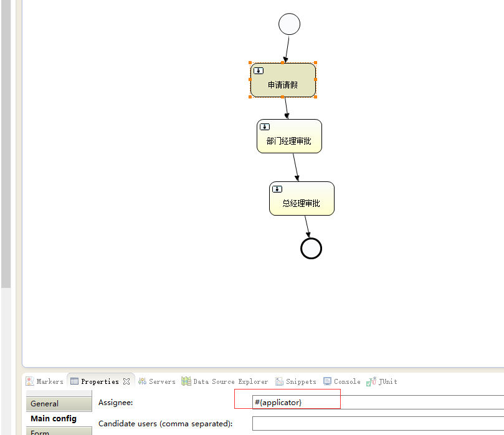Viewport: 504px width, 435px height.
Task: Click the Assignee input field with #{applicator}
Action: point(378,402)
